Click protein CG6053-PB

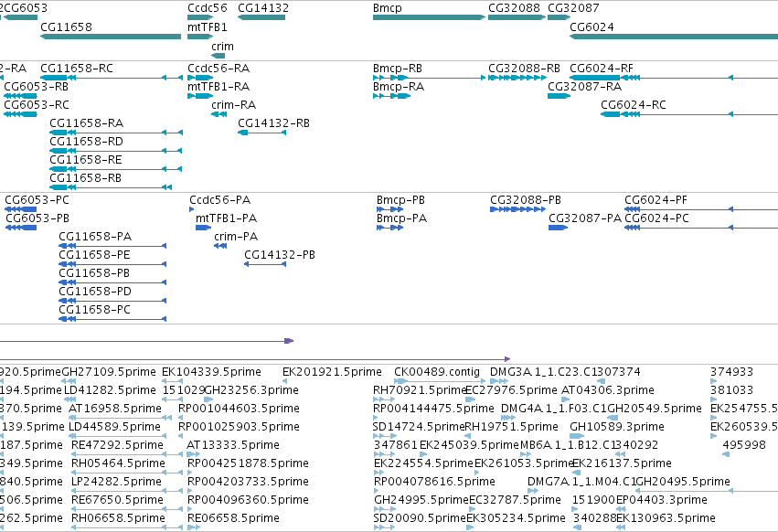click(x=37, y=218)
